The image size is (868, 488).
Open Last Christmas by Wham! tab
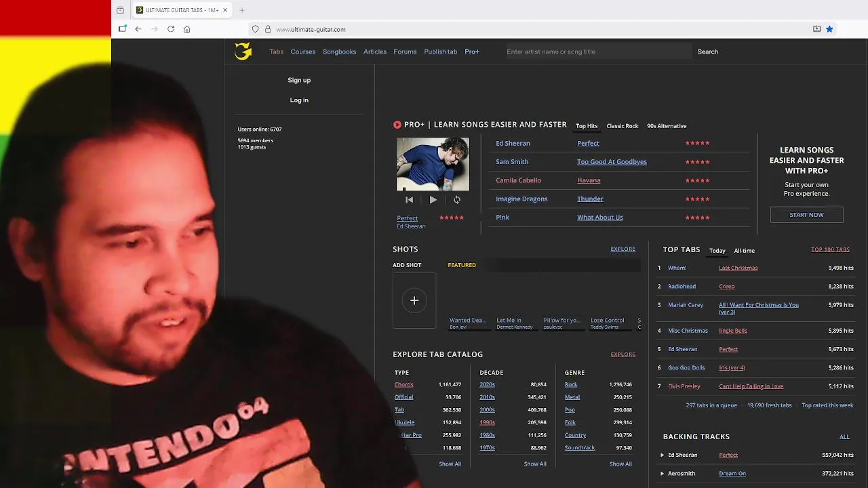(738, 268)
